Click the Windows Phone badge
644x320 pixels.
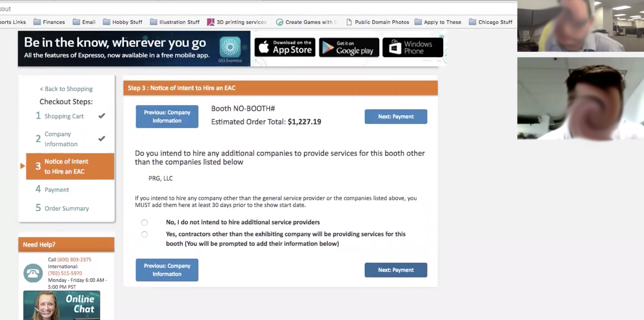click(413, 47)
